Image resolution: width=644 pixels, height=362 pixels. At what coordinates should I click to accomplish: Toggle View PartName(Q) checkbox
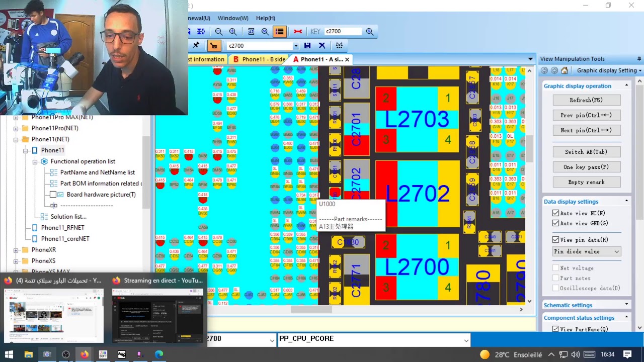[555, 329]
